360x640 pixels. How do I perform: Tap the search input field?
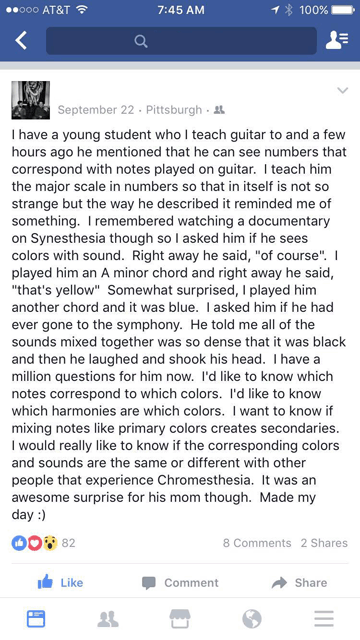pyautogui.click(x=181, y=41)
